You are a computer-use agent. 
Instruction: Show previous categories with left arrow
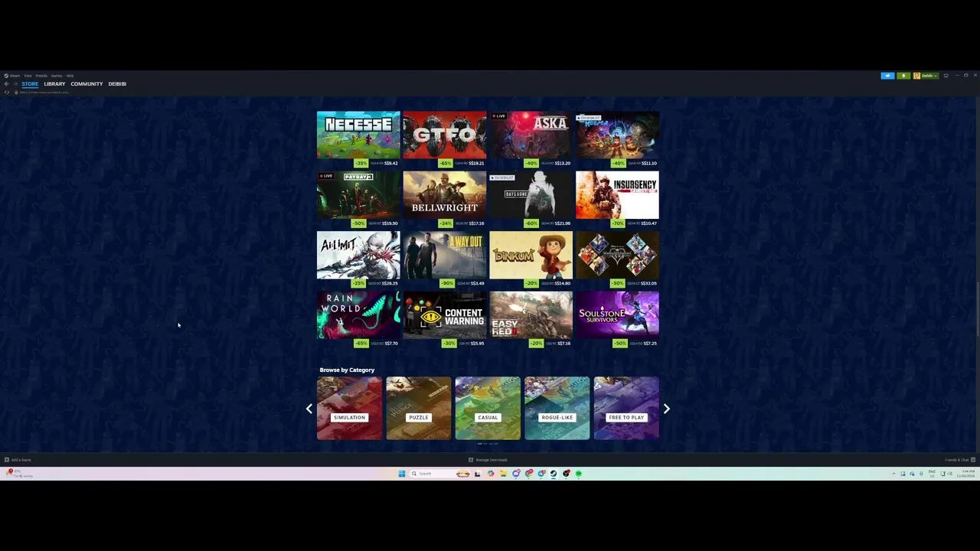click(x=309, y=409)
